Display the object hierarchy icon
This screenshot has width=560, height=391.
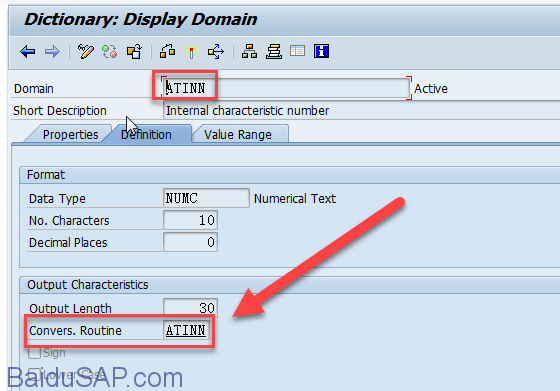tap(249, 52)
